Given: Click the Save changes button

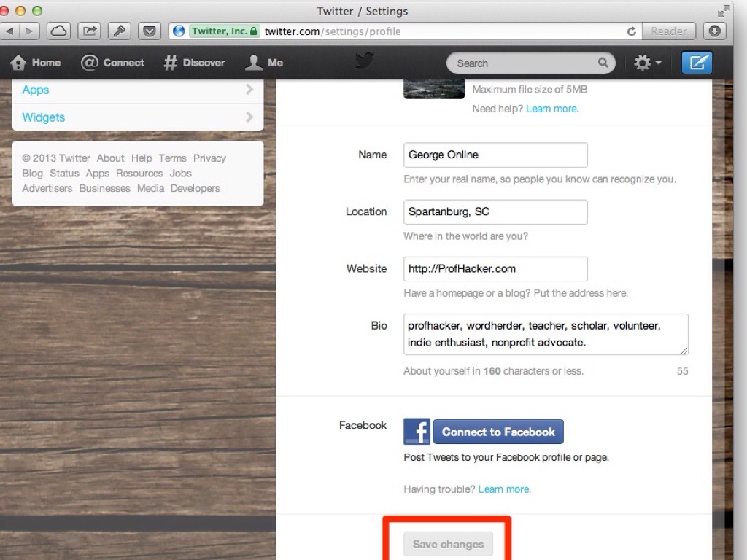Looking at the screenshot, I should point(448,544).
